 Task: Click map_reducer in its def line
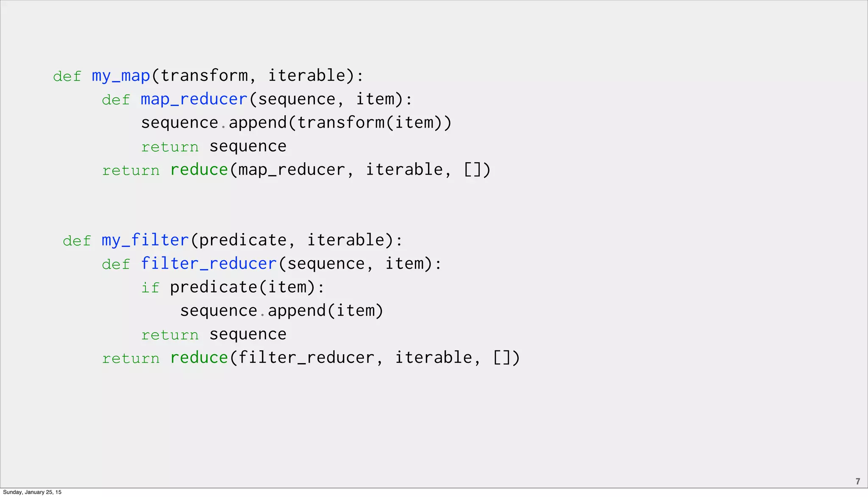tap(194, 99)
